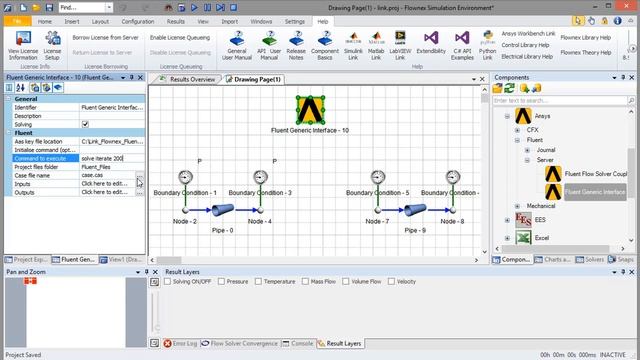This screenshot has height=360, width=640.
Task: Click the save icon in title bar
Action: pyautogui.click(x=49, y=8)
